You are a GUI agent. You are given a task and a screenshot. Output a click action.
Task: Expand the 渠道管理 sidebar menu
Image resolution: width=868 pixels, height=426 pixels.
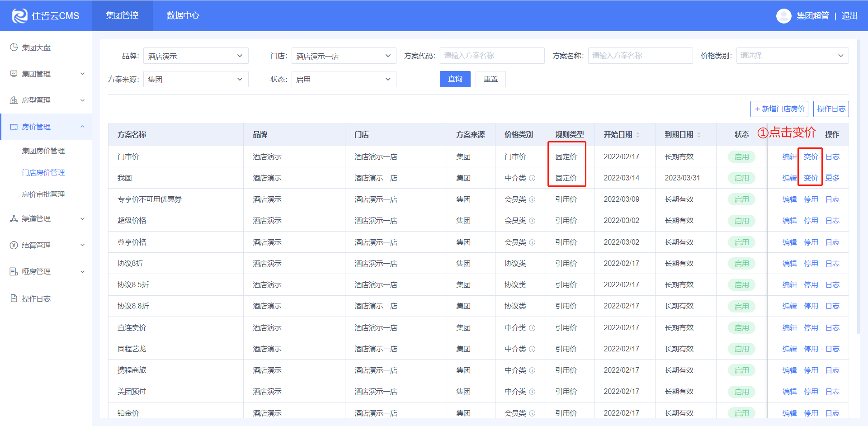point(82,218)
